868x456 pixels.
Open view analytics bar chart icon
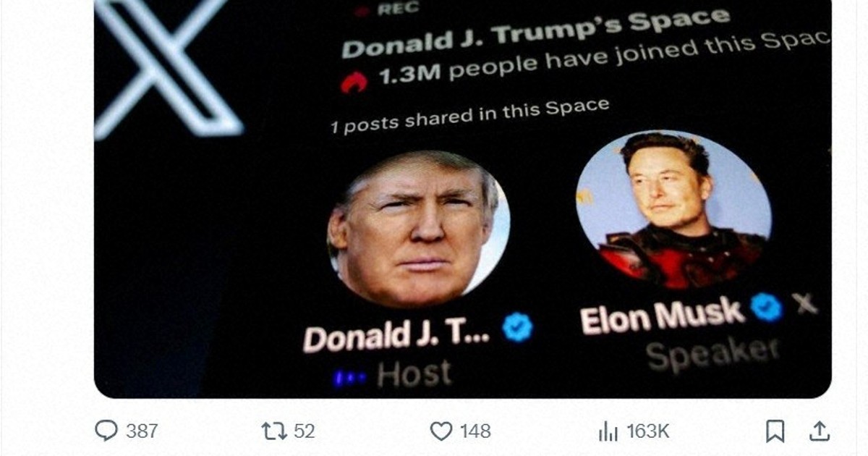click(608, 432)
